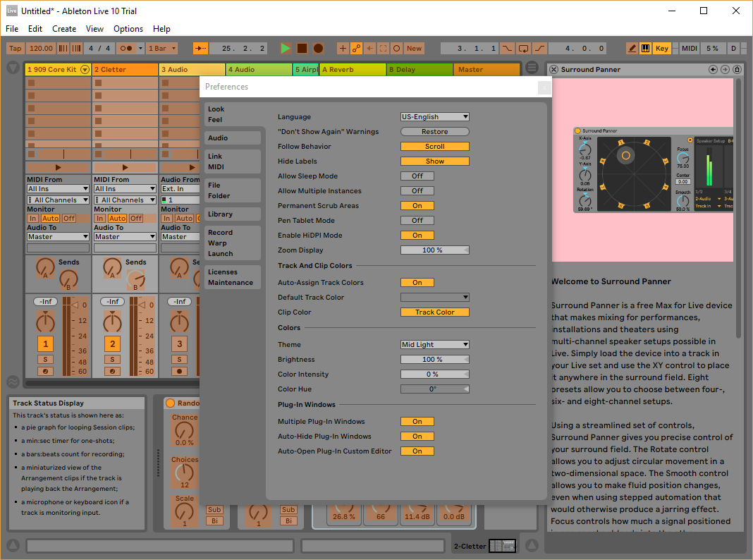Open metronome settings dropdown arrow
The image size is (753, 560).
click(x=140, y=48)
